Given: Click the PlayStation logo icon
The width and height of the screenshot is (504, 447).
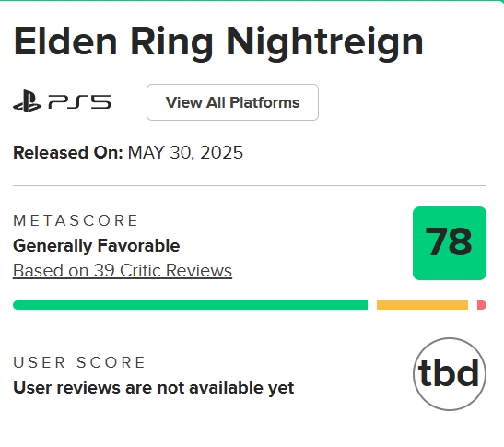Looking at the screenshot, I should pos(28,101).
